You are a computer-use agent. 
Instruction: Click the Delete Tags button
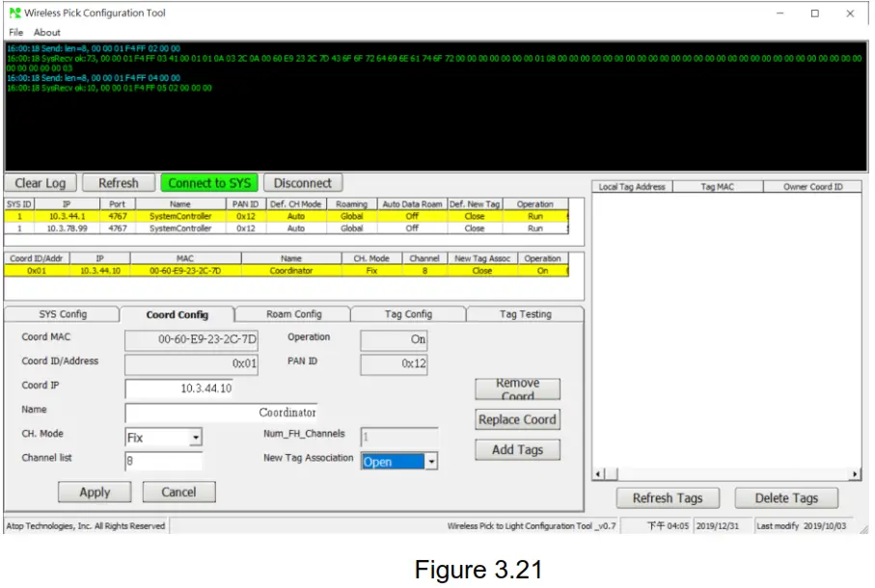click(786, 497)
